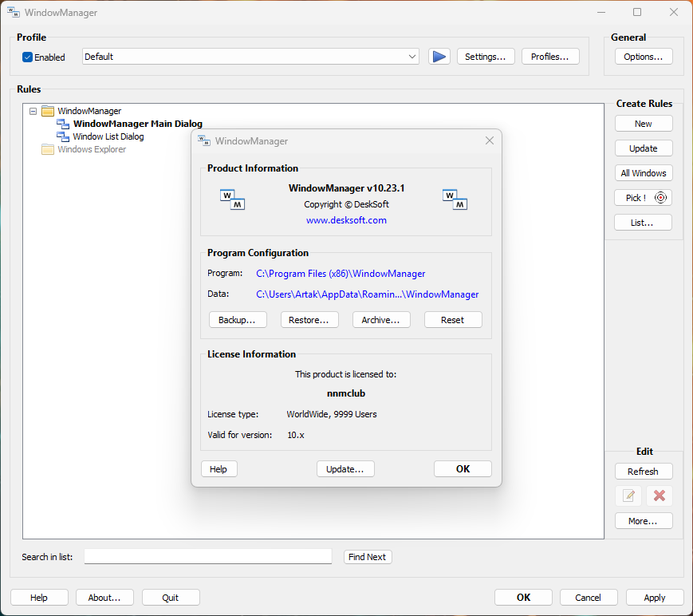Collapse the WindowManager tree node
This screenshot has height=616, width=693.
[33, 111]
